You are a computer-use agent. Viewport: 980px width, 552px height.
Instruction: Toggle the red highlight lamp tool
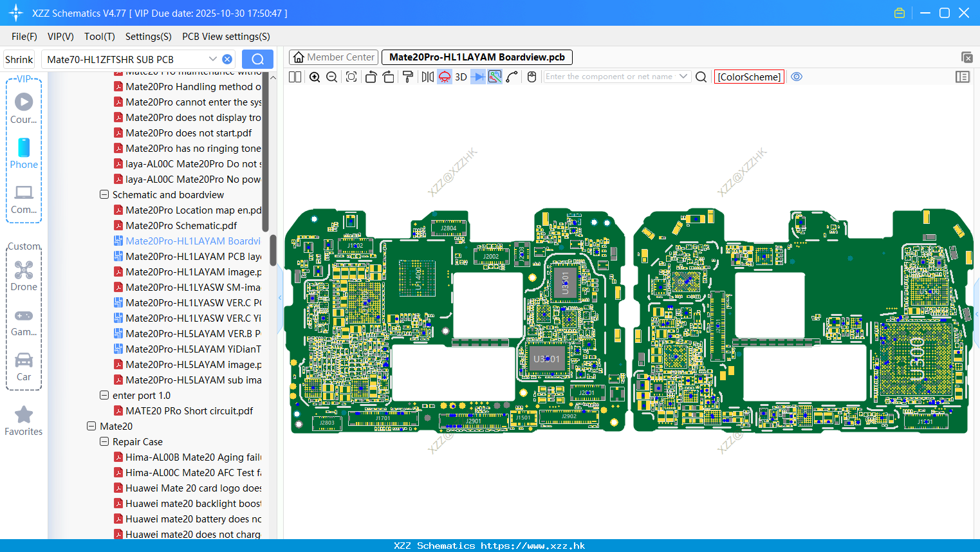tap(445, 77)
